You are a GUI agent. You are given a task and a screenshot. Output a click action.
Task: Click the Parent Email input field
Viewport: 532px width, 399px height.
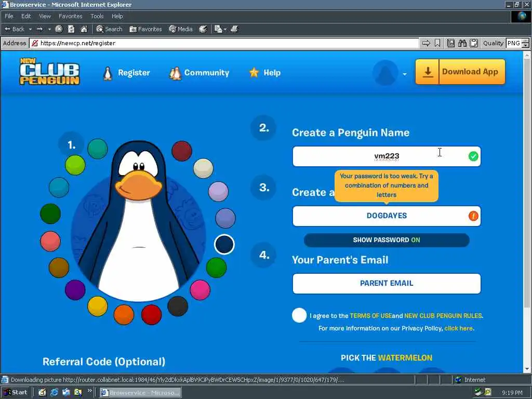click(387, 283)
